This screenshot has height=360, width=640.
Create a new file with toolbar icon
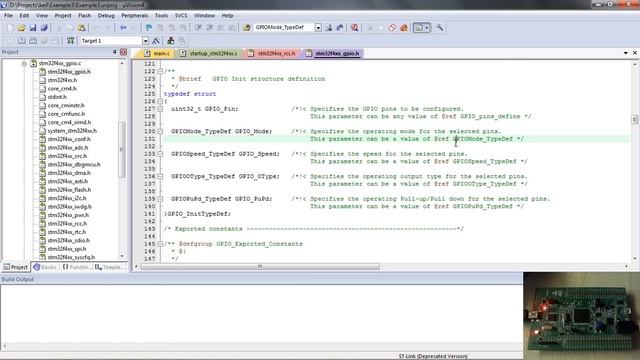pyautogui.click(x=10, y=28)
